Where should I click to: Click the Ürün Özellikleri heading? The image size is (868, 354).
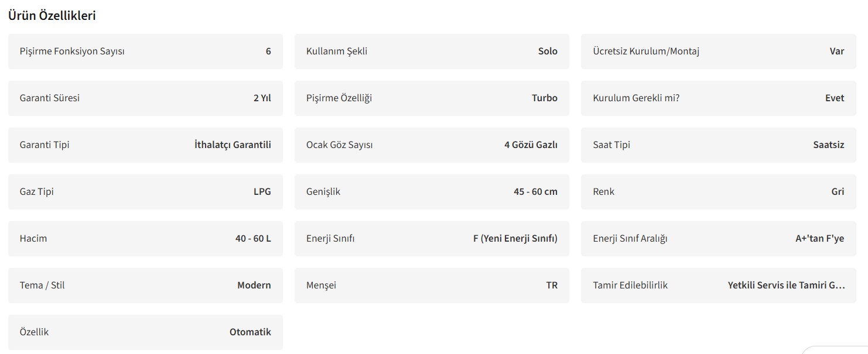point(52,16)
